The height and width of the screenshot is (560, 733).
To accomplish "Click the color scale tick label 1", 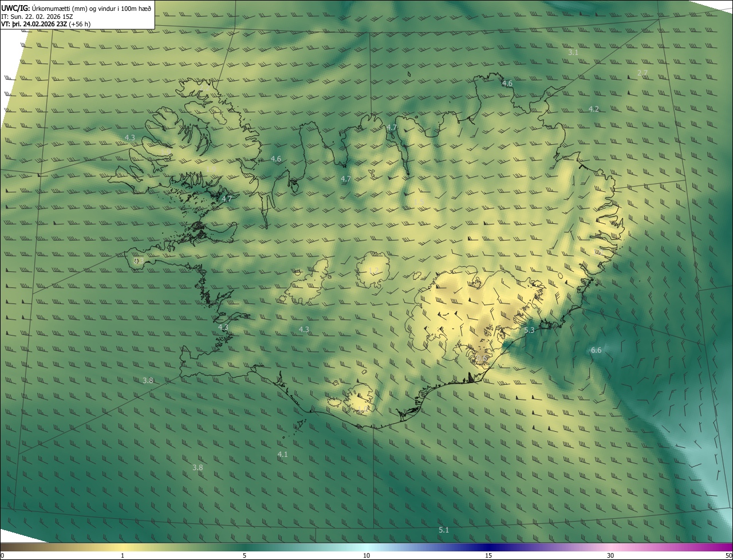I will coord(123,555).
